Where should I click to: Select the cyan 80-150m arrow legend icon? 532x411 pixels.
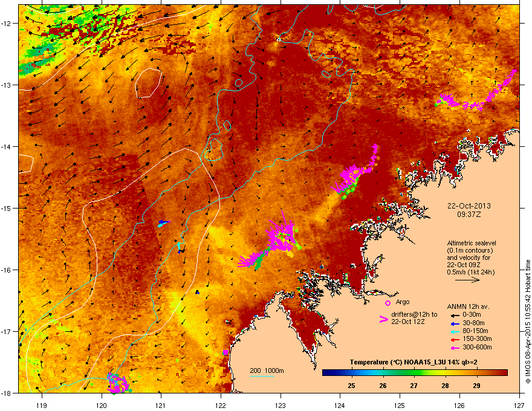455,331
